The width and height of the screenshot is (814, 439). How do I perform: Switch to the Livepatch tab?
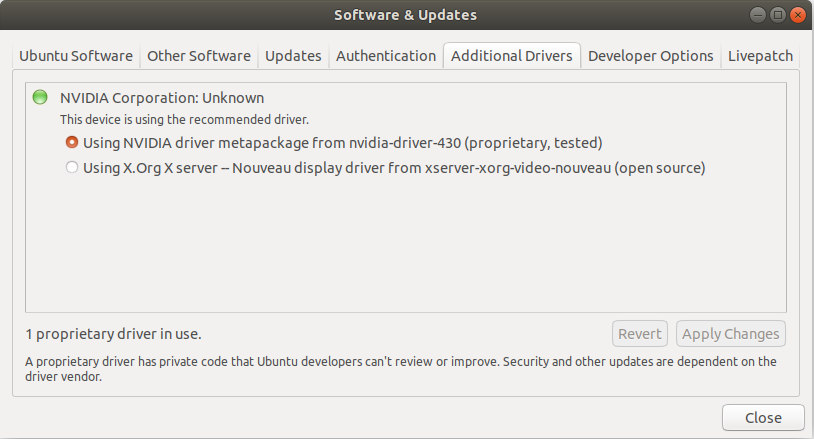point(760,56)
